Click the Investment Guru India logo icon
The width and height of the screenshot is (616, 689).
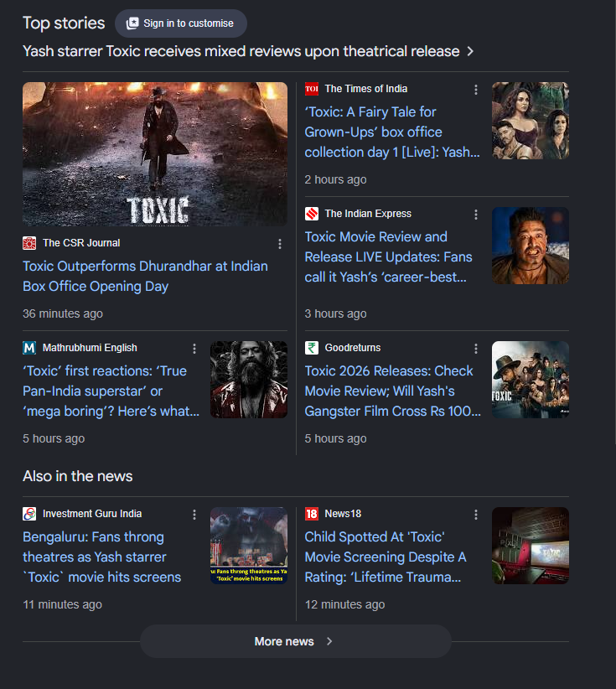pos(29,514)
